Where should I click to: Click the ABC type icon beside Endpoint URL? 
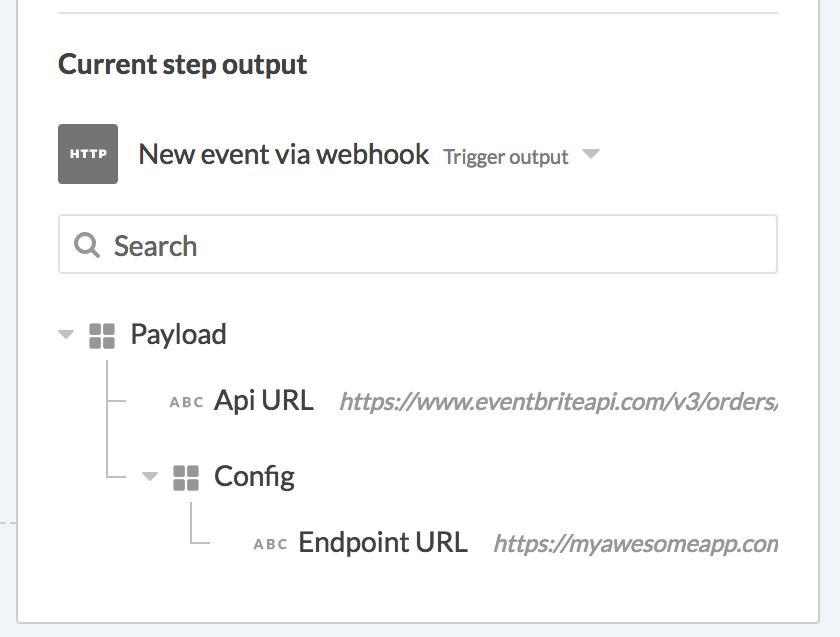[x=270, y=544]
